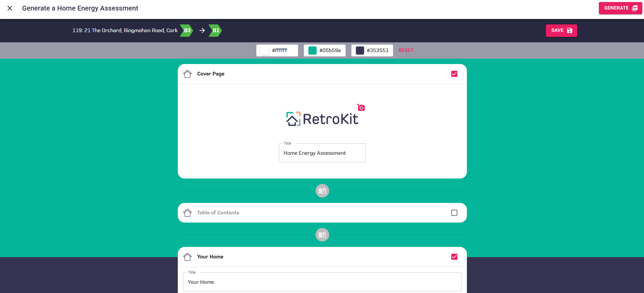Uncheck the Your Home section checkbox
The height and width of the screenshot is (293, 644).
pyautogui.click(x=454, y=257)
